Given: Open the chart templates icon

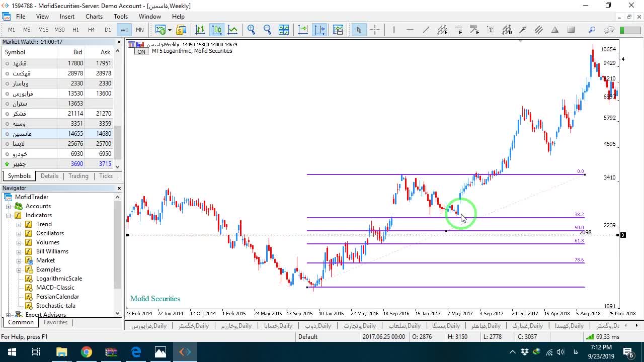Looking at the screenshot, I should point(338,30).
